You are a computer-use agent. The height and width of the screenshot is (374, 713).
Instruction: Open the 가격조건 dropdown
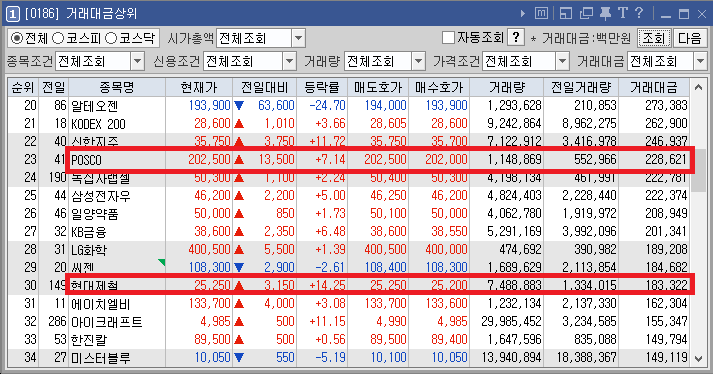pyautogui.click(x=562, y=61)
